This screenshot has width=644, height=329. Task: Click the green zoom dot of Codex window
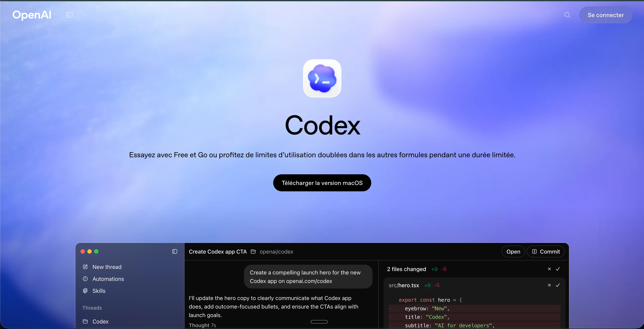(96, 251)
